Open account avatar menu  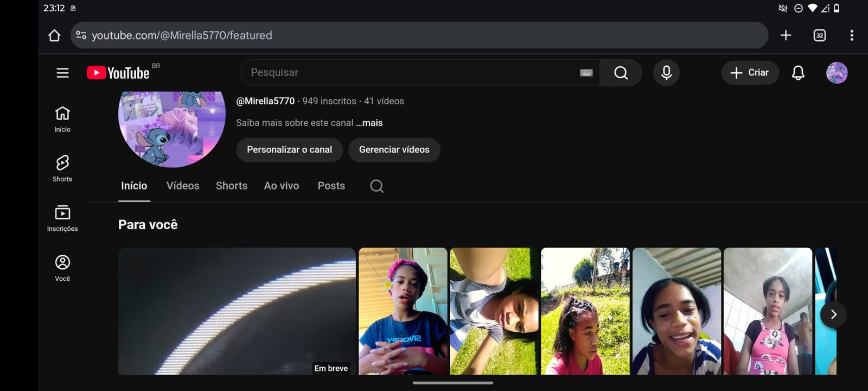click(837, 73)
